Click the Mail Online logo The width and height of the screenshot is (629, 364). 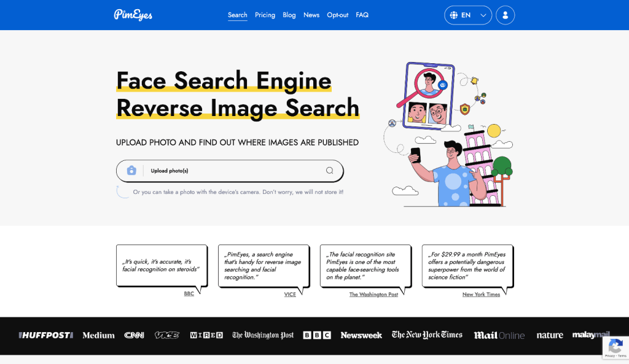click(499, 335)
